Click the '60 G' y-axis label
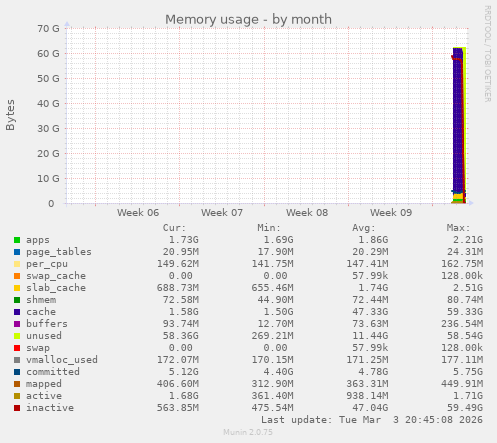Image resolution: width=497 pixels, height=443 pixels. [x=48, y=54]
